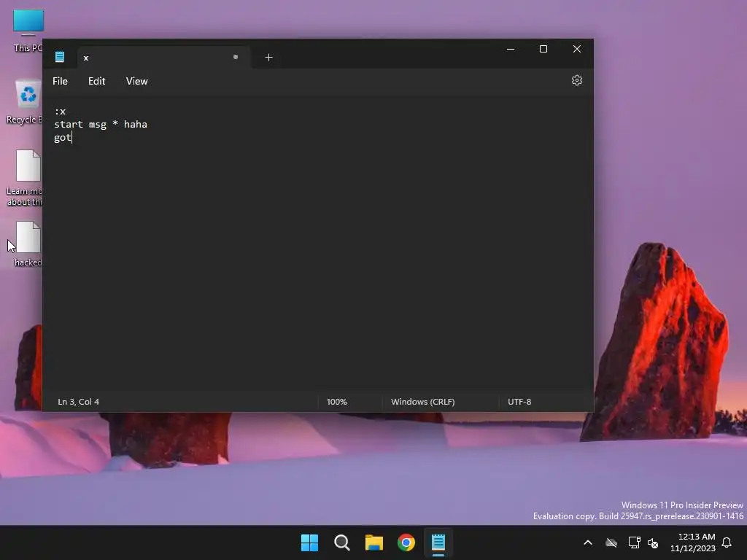Click the OneDrive cloud tray icon

[x=611, y=542]
